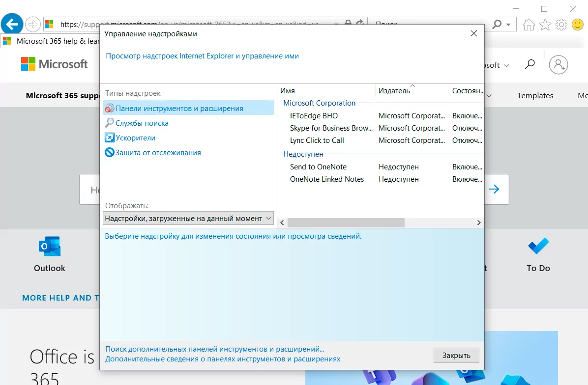Sort by the Издатель column header

point(412,91)
